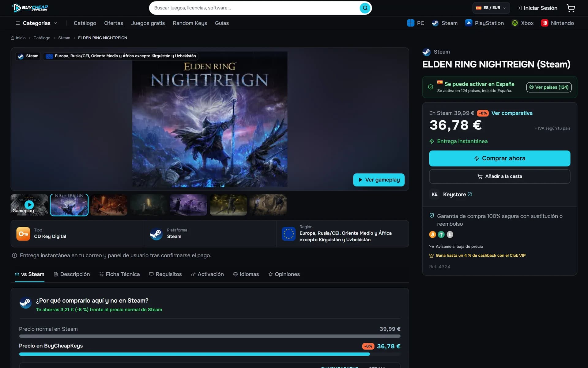588x368 pixels.
Task: Click Añadir a la cesta button
Action: (x=499, y=176)
